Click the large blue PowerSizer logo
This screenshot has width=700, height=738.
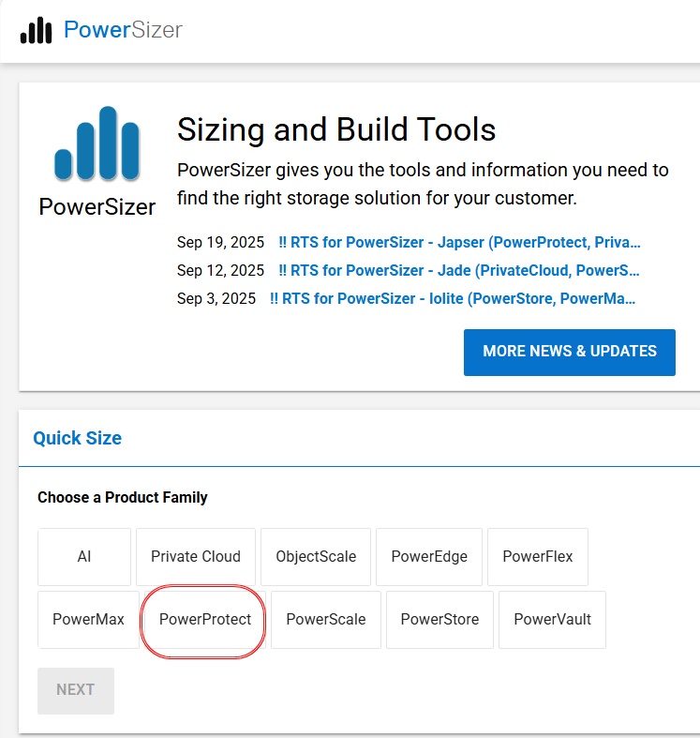coord(97,143)
